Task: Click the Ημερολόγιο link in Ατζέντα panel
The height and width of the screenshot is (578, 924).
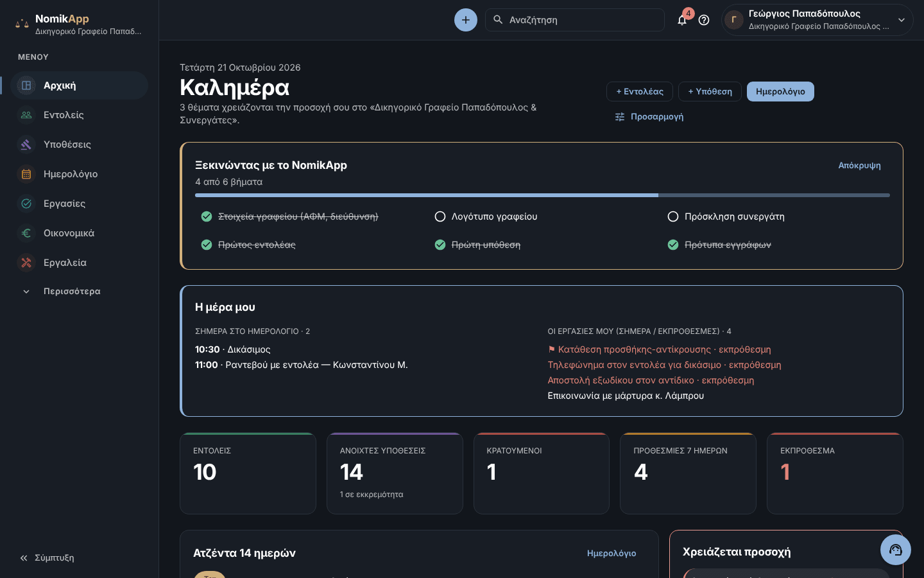Action: pyautogui.click(x=612, y=554)
